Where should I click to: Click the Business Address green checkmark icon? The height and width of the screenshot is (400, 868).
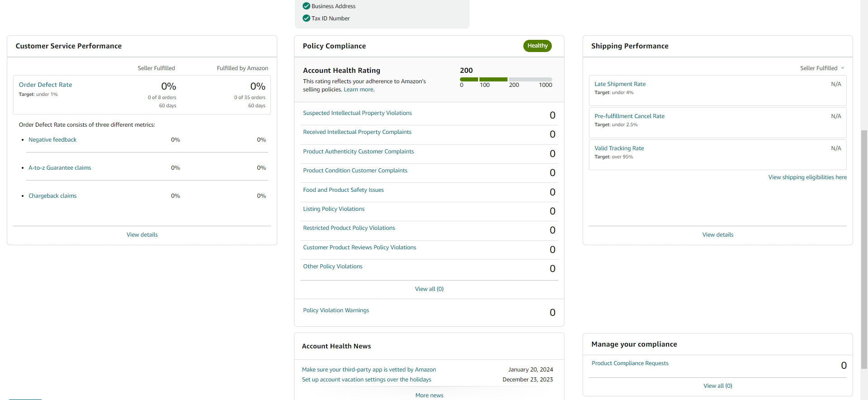pyautogui.click(x=306, y=6)
